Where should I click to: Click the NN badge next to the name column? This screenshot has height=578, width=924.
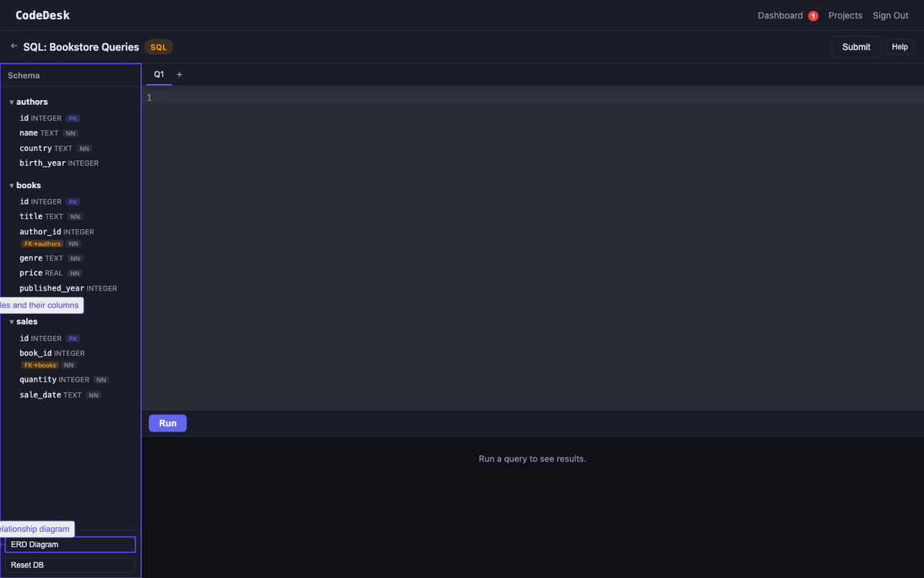(x=70, y=133)
